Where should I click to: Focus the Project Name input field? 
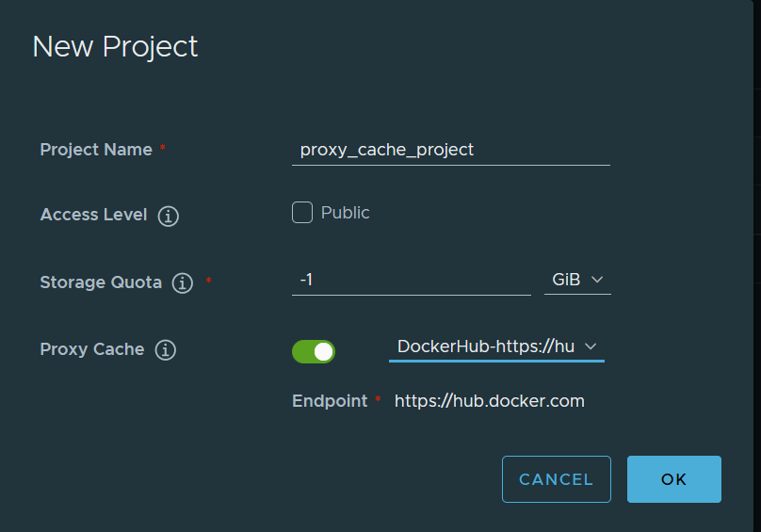click(x=450, y=150)
